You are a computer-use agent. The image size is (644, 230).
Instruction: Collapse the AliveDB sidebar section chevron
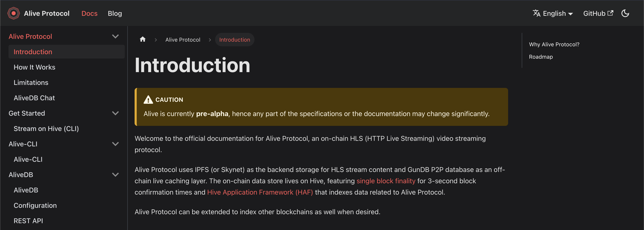click(x=115, y=175)
